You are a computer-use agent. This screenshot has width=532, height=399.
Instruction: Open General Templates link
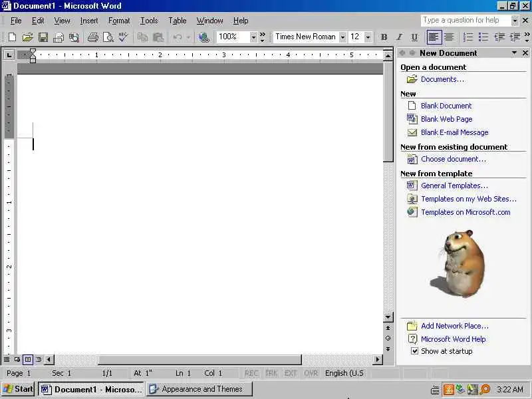pyautogui.click(x=454, y=186)
